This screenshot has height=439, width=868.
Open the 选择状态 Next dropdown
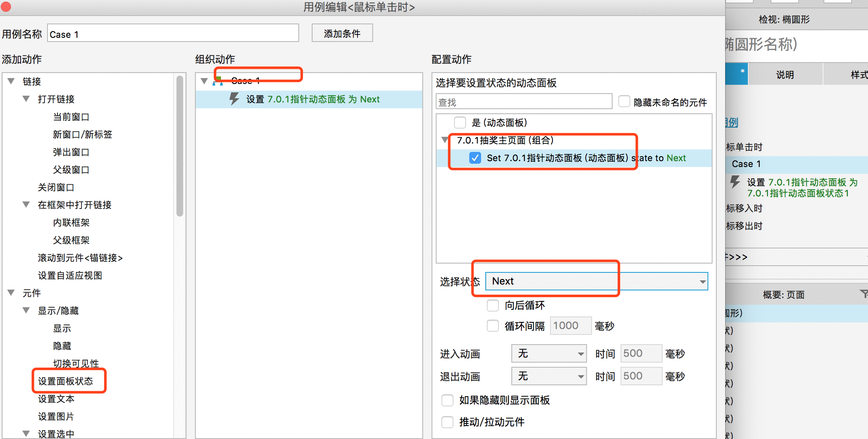[x=597, y=281]
